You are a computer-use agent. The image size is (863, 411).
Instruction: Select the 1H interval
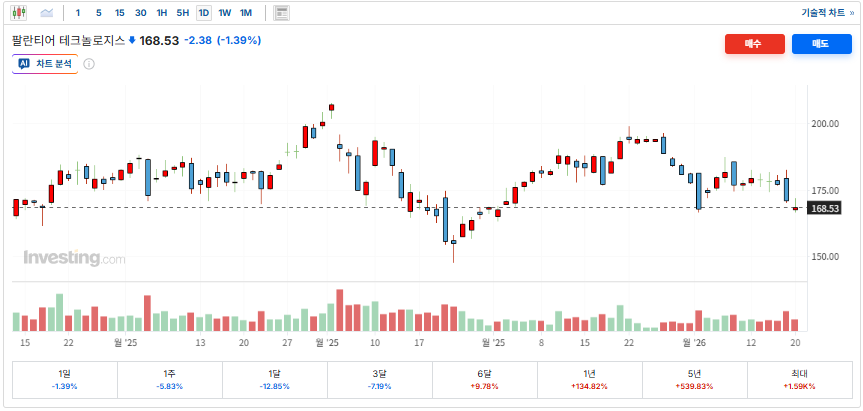(162, 13)
